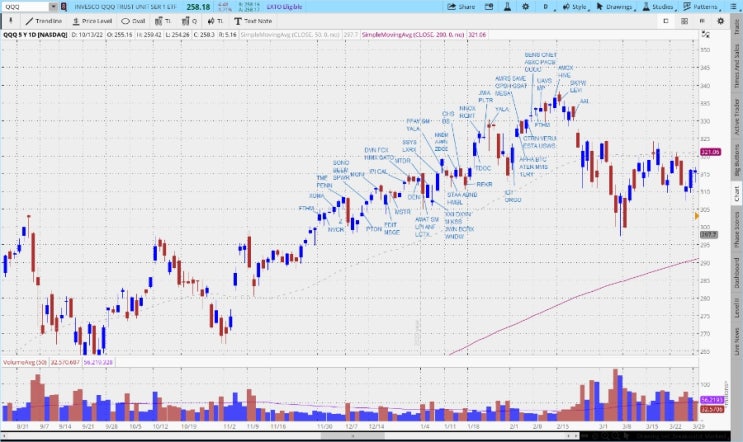Viewport: 743px width, 442px height.
Task: Click the scrollbar left arrow
Action: tap(5, 435)
